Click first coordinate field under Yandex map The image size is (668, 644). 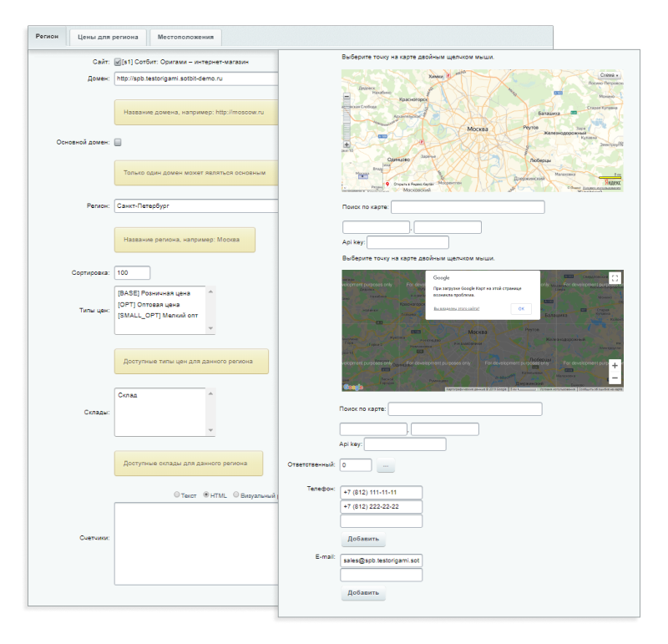[x=377, y=227]
